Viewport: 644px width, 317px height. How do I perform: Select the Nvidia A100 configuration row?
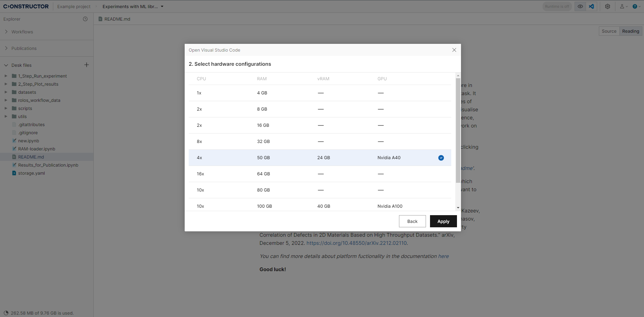(319, 206)
